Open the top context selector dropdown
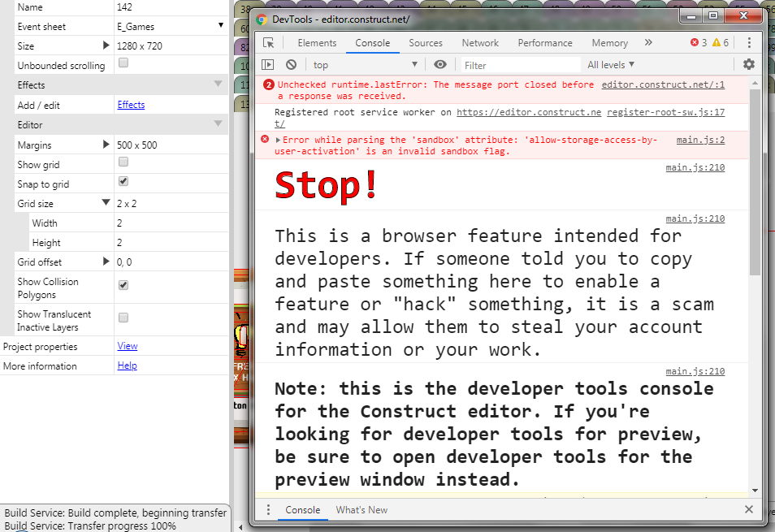The height and width of the screenshot is (532, 775). point(366,65)
